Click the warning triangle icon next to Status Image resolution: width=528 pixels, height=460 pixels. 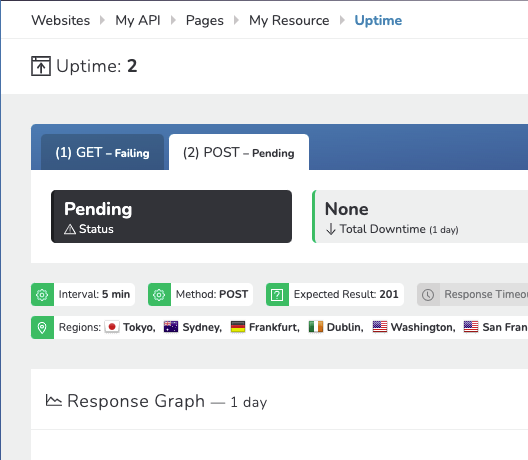[70, 229]
